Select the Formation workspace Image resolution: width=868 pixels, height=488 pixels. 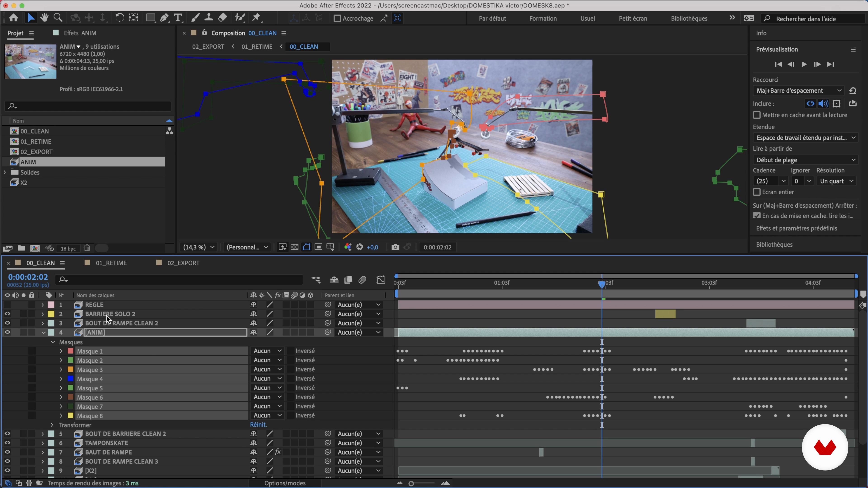pyautogui.click(x=543, y=19)
